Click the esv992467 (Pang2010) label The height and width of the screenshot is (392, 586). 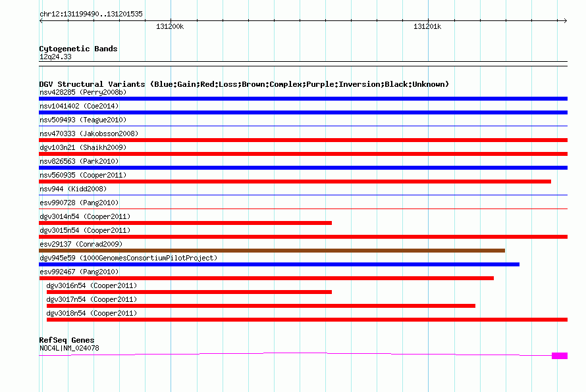[79, 272]
